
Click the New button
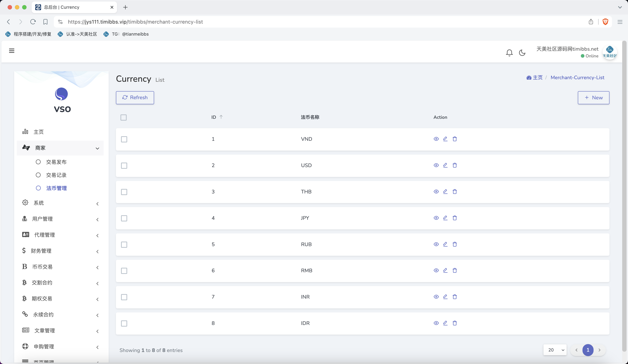(x=593, y=98)
